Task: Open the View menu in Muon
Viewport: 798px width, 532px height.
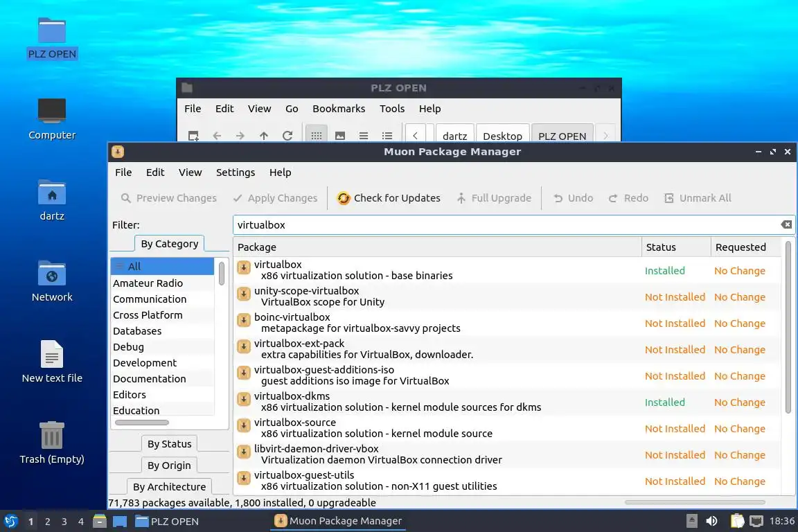Action: [190, 172]
